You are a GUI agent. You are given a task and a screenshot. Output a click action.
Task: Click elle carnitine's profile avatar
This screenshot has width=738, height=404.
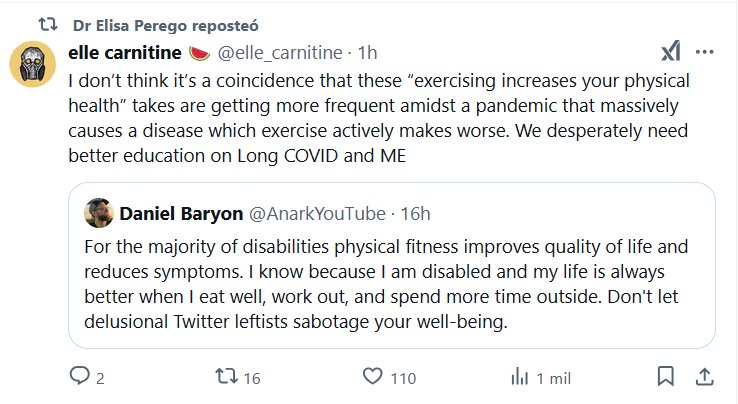point(32,65)
